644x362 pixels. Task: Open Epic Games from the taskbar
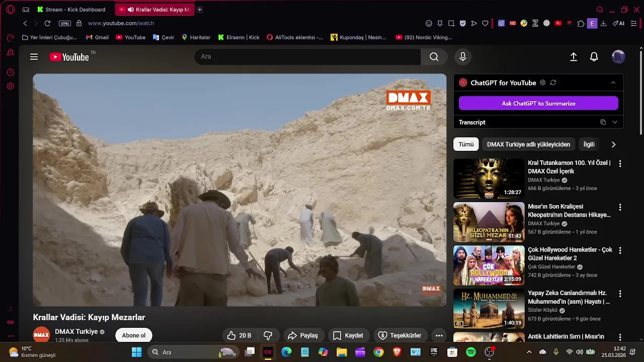434,352
